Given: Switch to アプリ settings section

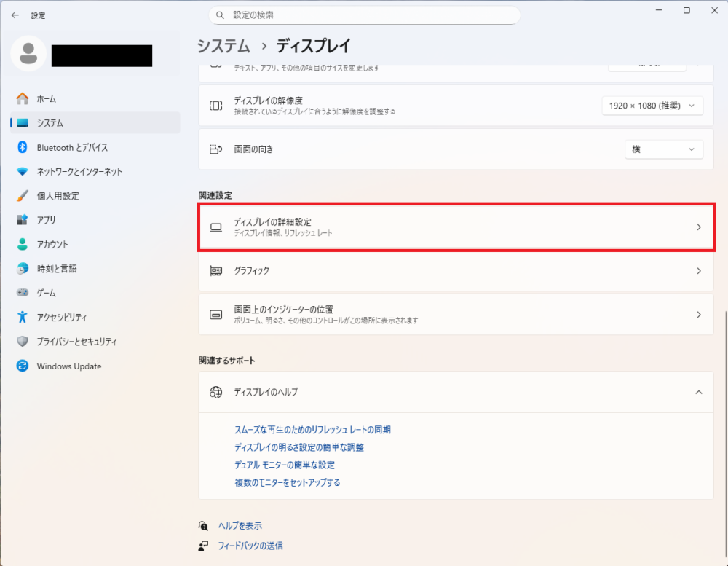Looking at the screenshot, I should (x=20, y=219).
